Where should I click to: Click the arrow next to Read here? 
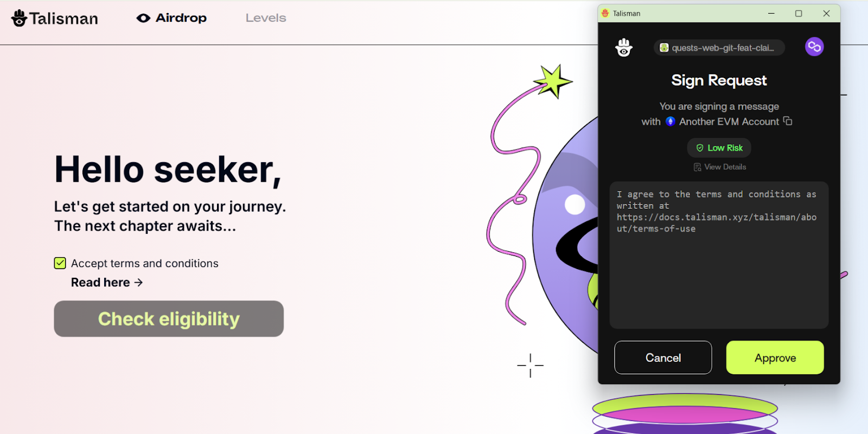138,283
